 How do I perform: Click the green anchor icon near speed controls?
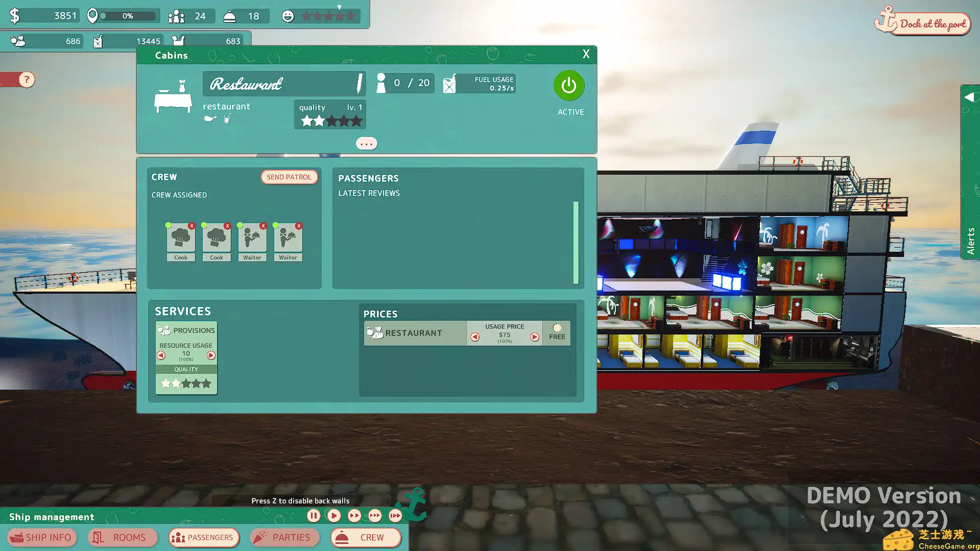click(415, 505)
